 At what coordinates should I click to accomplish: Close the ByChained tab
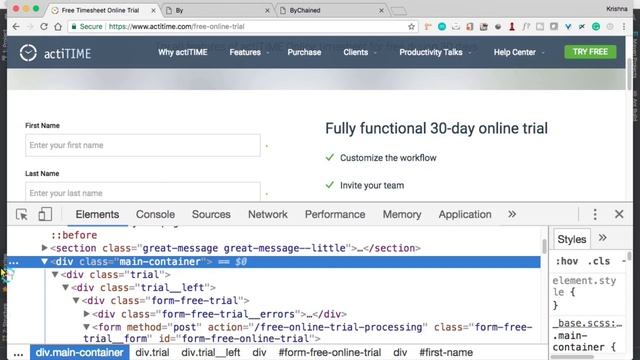tap(381, 11)
